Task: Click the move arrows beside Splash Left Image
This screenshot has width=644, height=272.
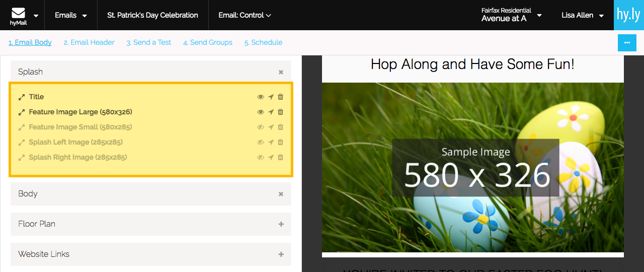Action: click(22, 142)
